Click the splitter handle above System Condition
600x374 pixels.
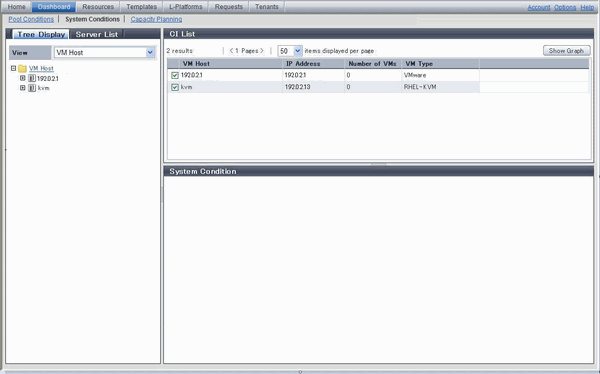378,164
